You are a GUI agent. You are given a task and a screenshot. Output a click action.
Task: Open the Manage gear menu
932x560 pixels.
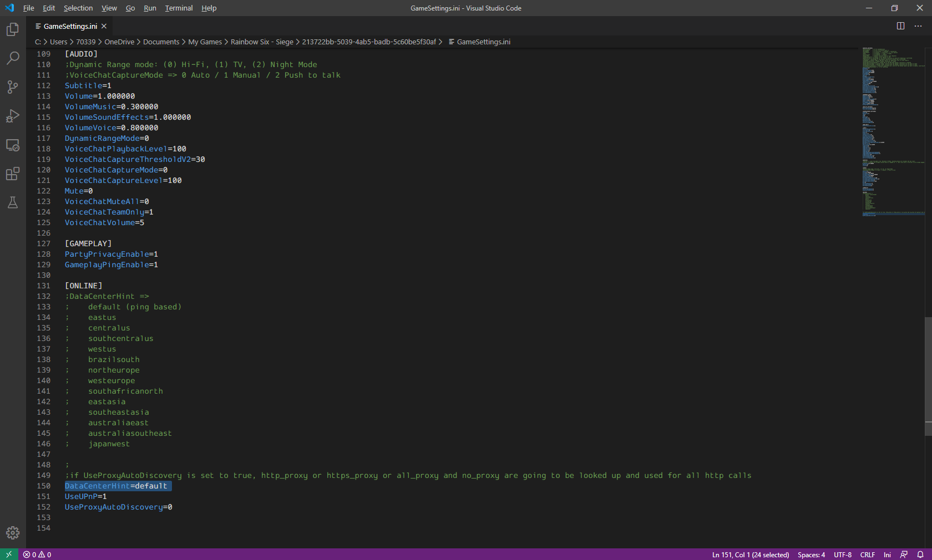tap(13, 533)
